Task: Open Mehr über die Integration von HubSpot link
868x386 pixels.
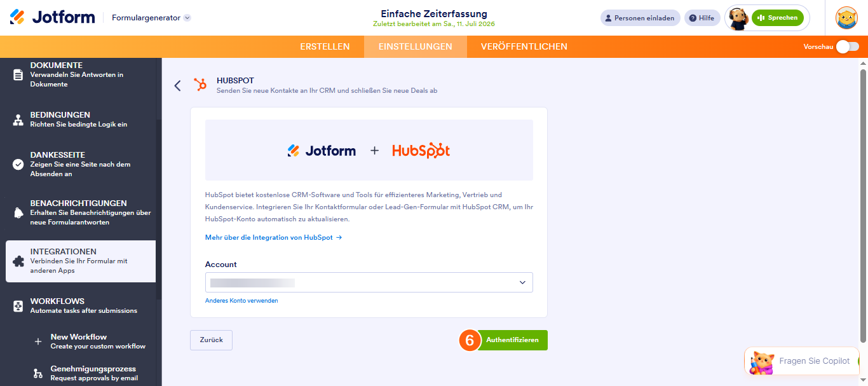Action: [x=274, y=237]
